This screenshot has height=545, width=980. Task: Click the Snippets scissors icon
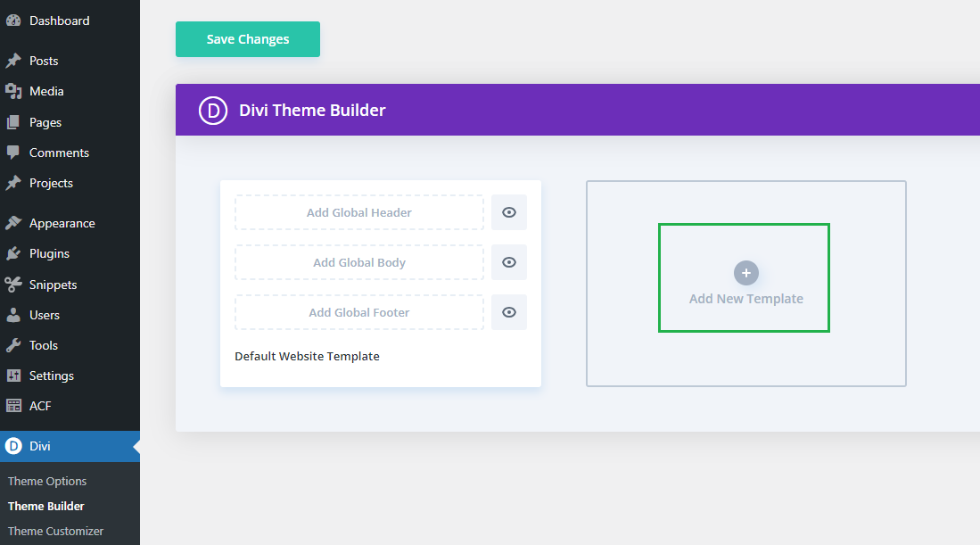click(x=13, y=285)
